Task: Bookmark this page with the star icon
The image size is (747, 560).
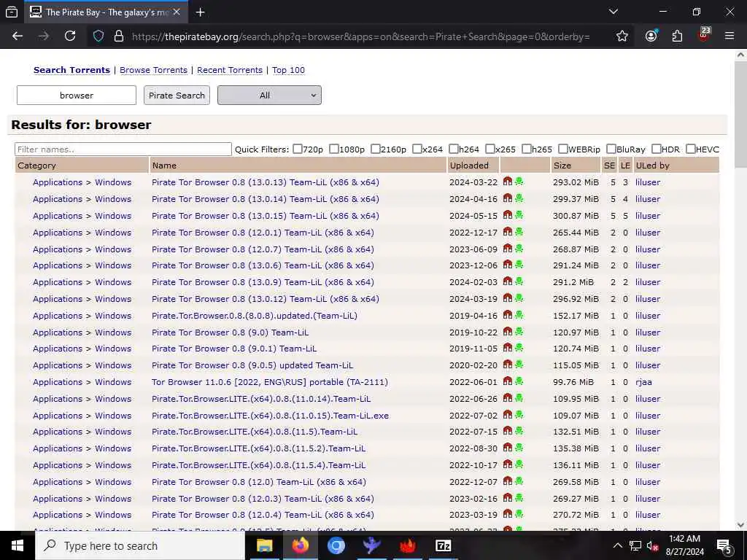Action: [622, 36]
